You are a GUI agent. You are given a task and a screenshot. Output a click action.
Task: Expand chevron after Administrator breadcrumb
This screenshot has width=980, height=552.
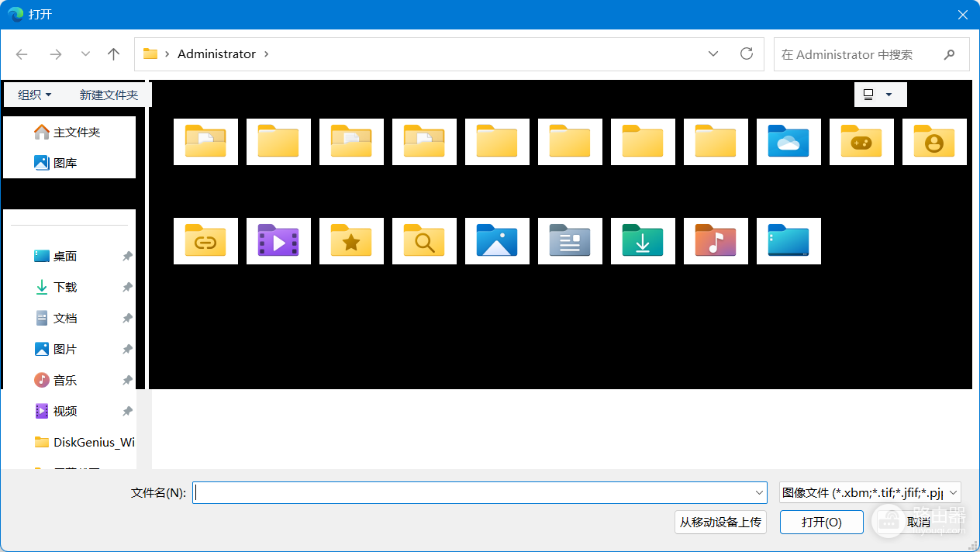(267, 54)
